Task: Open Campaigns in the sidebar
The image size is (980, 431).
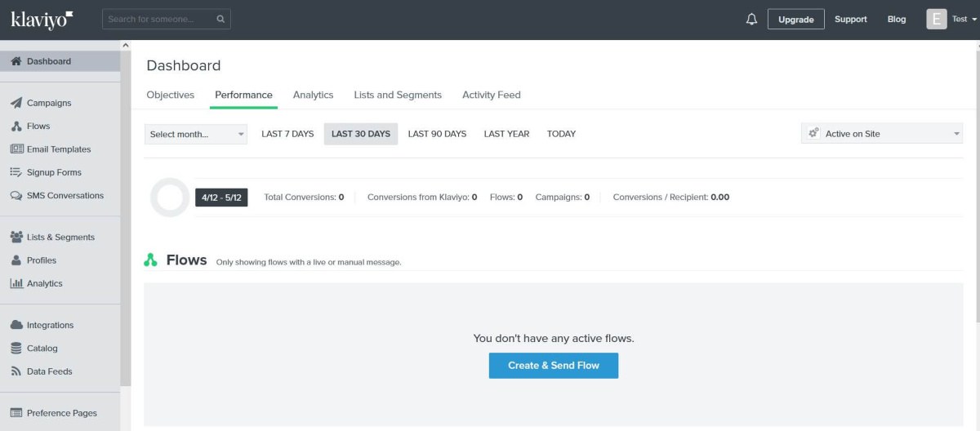Action: [49, 103]
